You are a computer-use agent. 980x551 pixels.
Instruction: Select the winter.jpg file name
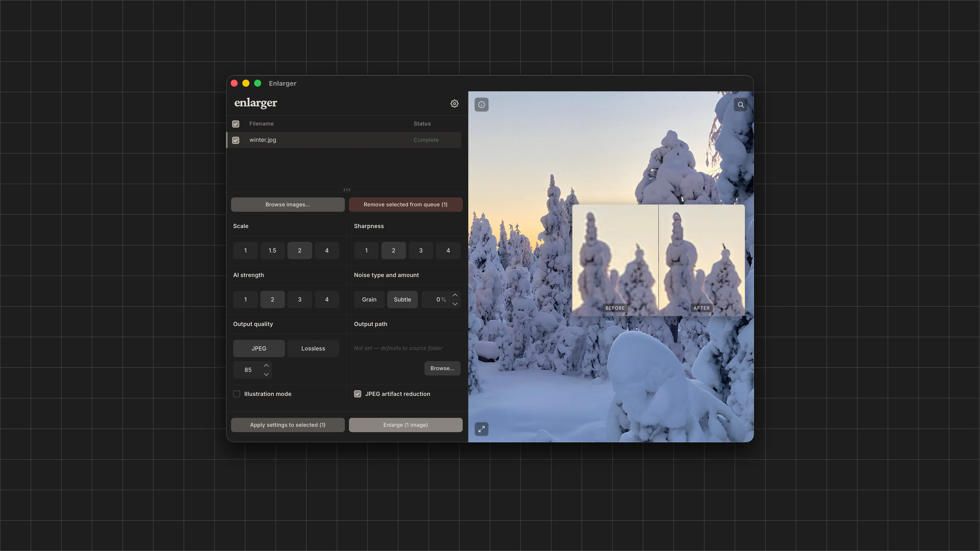(263, 140)
